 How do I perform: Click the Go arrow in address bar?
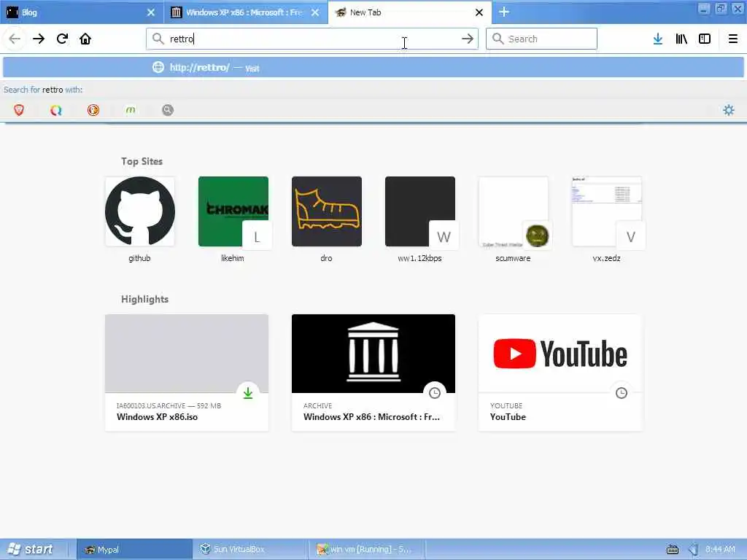468,39
